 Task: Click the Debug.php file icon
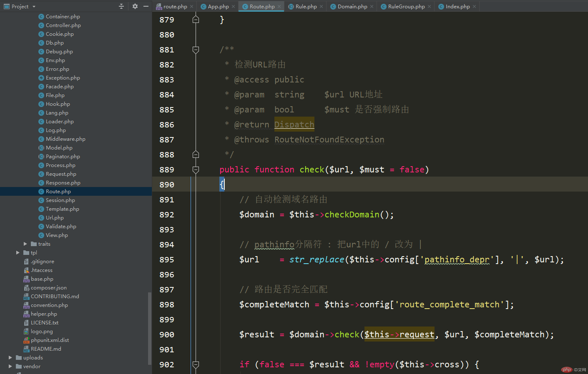41,52
